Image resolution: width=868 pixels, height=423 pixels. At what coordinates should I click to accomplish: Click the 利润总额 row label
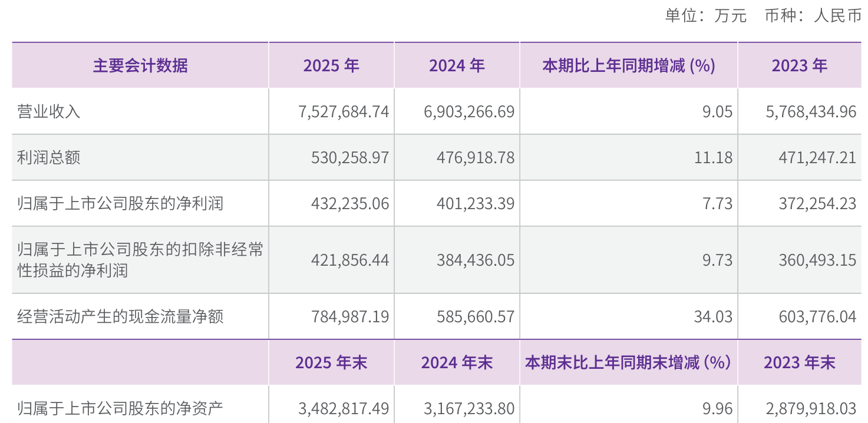pyautogui.click(x=49, y=157)
